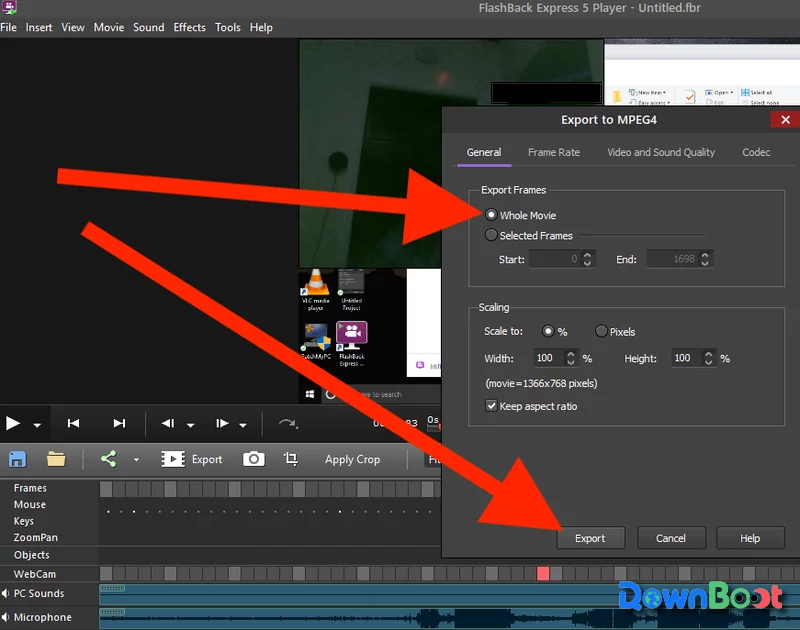This screenshot has height=630, width=800.
Task: Open the Insert menu
Action: [39, 28]
